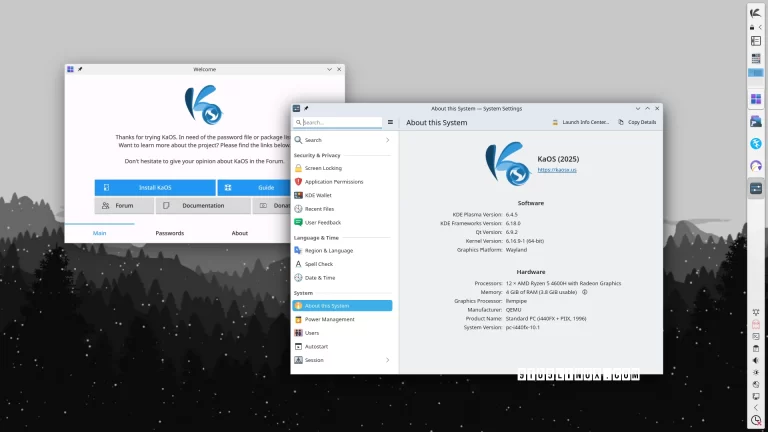Open the settings hamburger menu
Viewport: 768px width, 432px height.
390,122
